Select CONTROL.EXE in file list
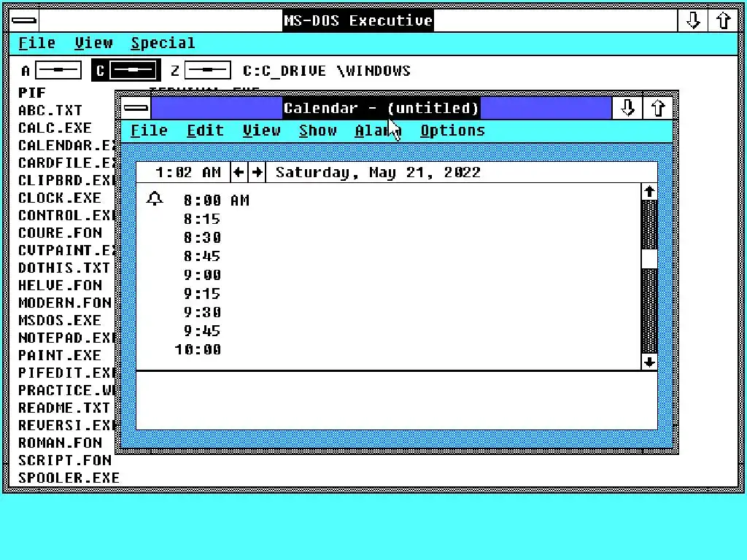747x560 pixels. click(x=66, y=215)
